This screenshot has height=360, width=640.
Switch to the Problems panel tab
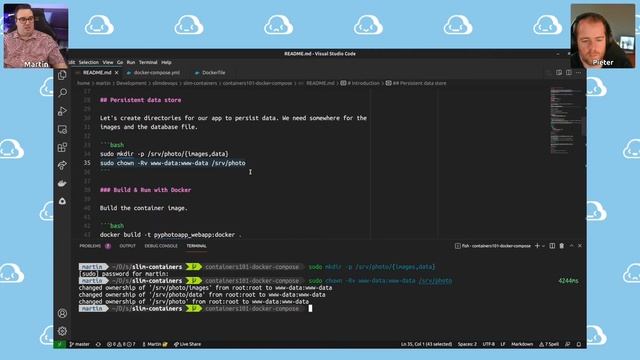pos(95,246)
